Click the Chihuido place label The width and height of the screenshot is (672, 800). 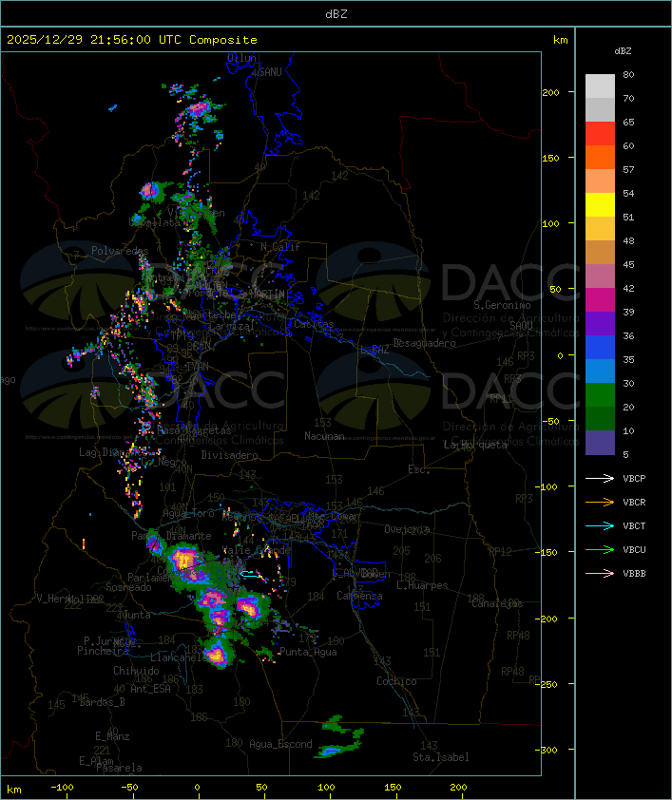click(136, 671)
